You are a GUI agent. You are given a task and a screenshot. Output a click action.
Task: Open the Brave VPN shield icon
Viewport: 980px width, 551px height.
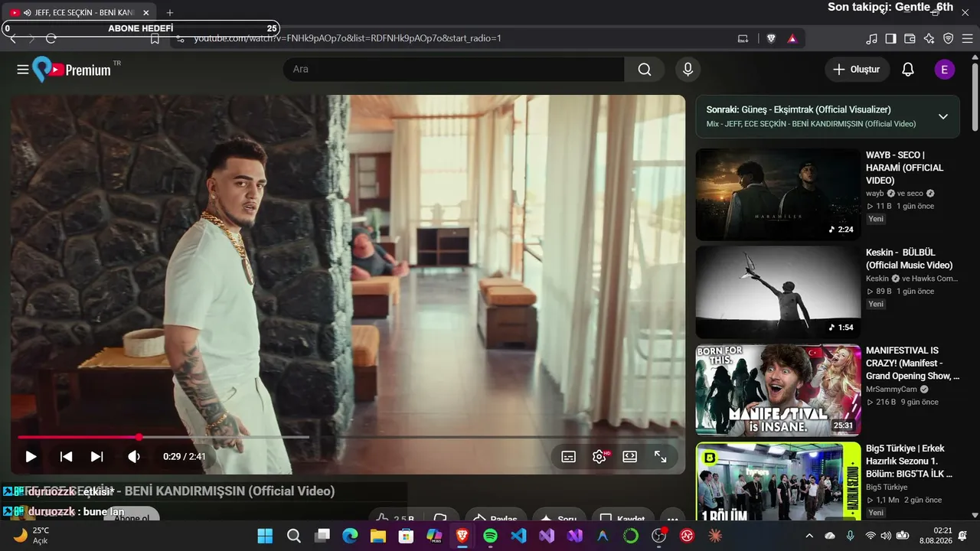coord(948,38)
